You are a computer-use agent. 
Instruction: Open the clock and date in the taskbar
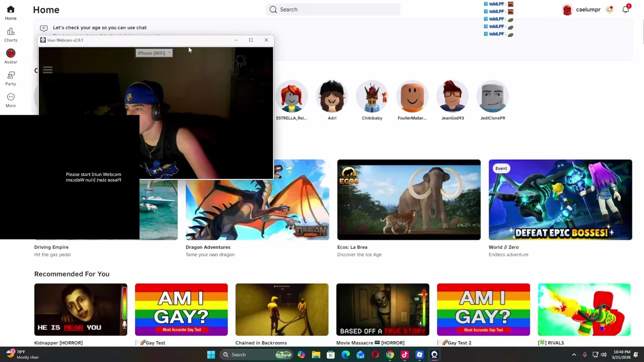[622, 354]
